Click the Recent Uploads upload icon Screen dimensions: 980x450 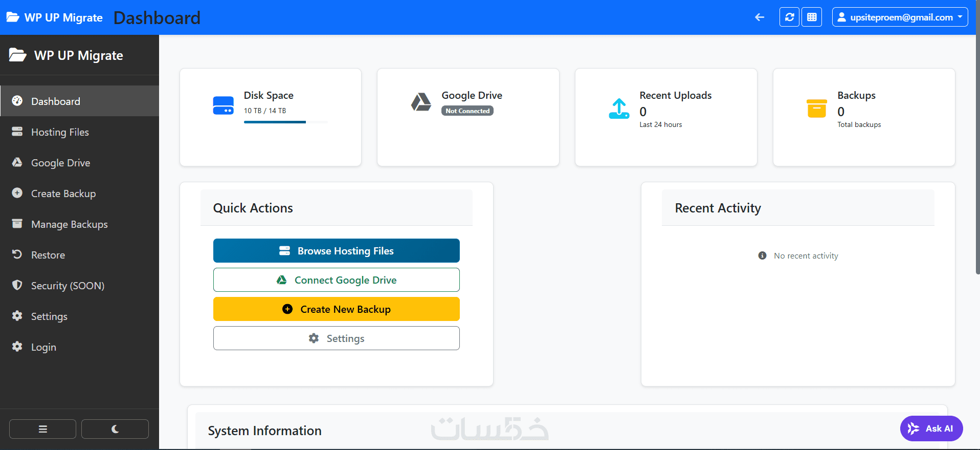pos(619,109)
